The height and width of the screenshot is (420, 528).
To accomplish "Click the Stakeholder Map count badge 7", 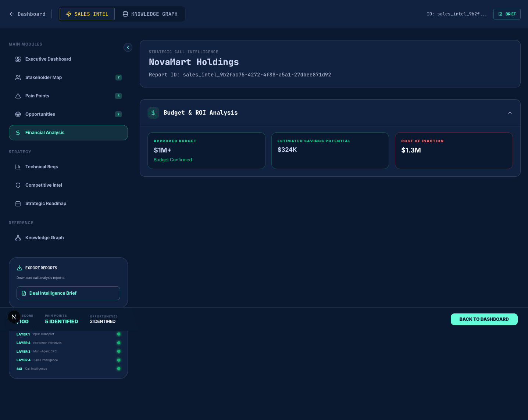I will [118, 78].
